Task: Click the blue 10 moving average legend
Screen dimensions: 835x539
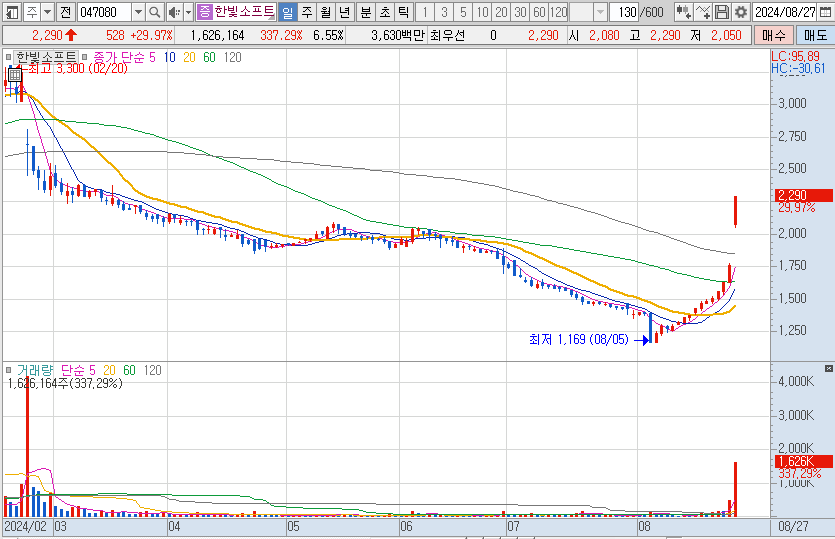Action: point(170,57)
